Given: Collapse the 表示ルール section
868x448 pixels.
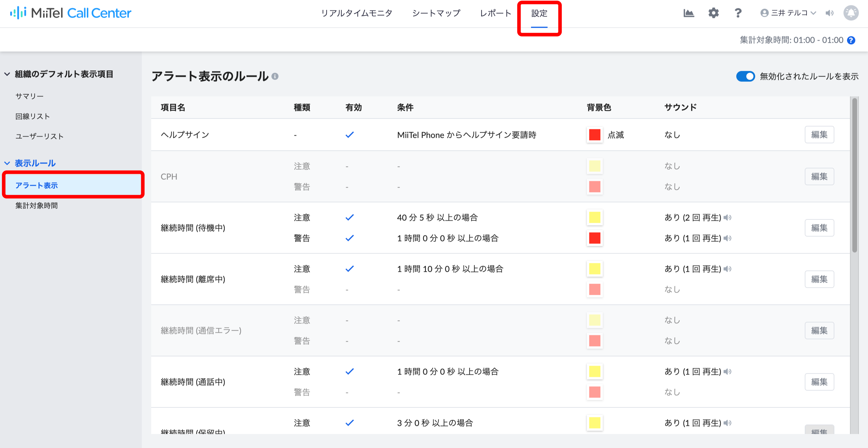Looking at the screenshot, I should point(7,163).
